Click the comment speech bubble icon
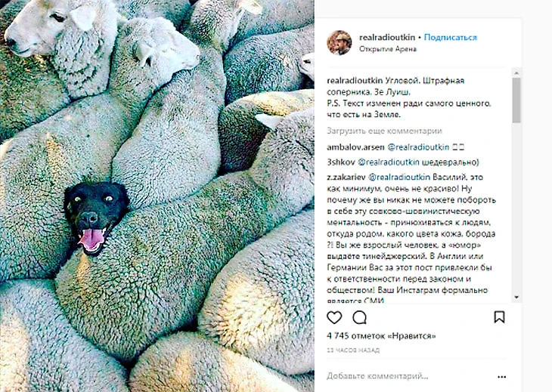Image resolution: width=552 pixels, height=392 pixels. pyautogui.click(x=359, y=317)
